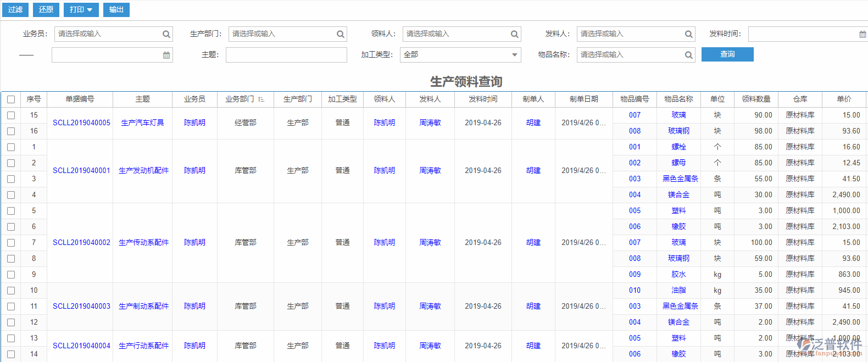
Task: Click the 过滤 toolbar button
Action: click(x=15, y=9)
